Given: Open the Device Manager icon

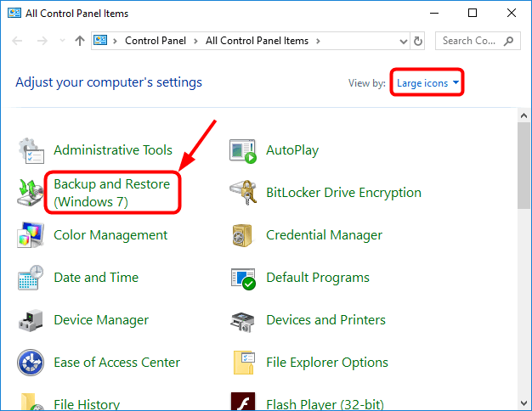Looking at the screenshot, I should pyautogui.click(x=31, y=320).
